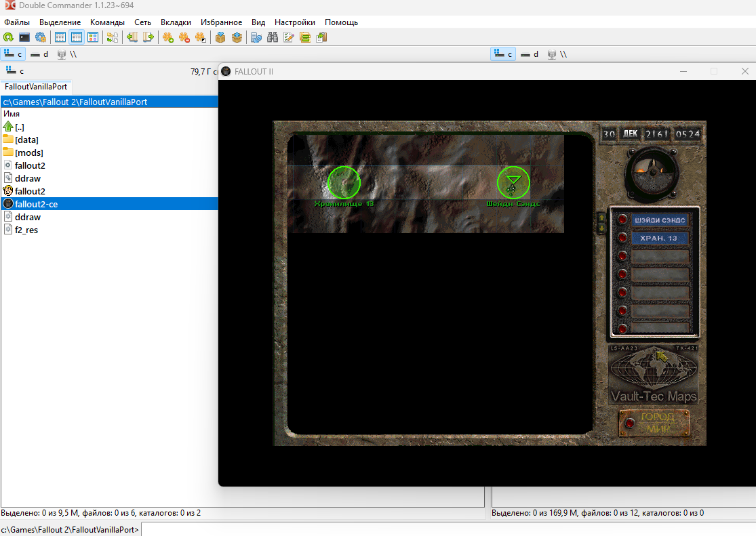The height and width of the screenshot is (536, 756).
Task: Click the ШЭЙДИ СЭНДС location label
Action: [x=660, y=220]
